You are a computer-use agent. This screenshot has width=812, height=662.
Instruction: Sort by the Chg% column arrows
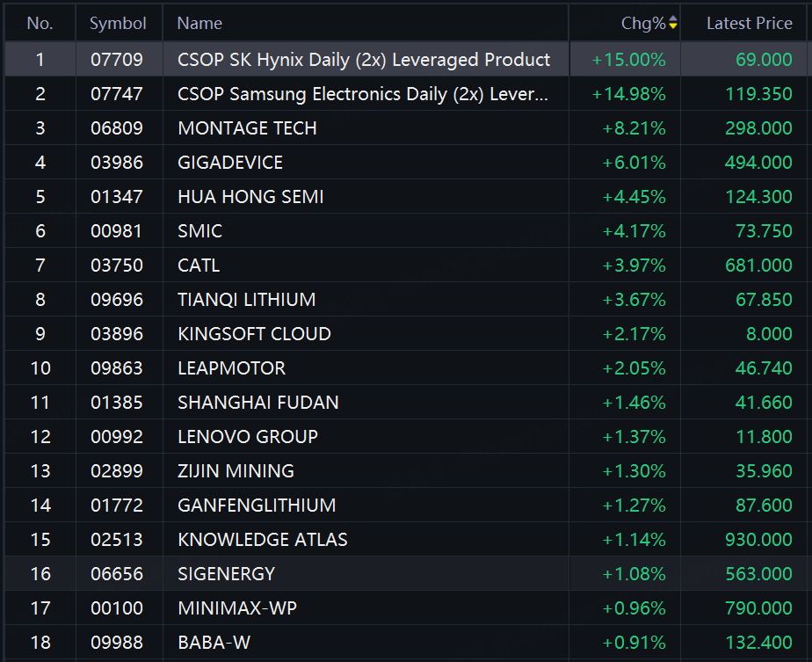click(x=672, y=23)
